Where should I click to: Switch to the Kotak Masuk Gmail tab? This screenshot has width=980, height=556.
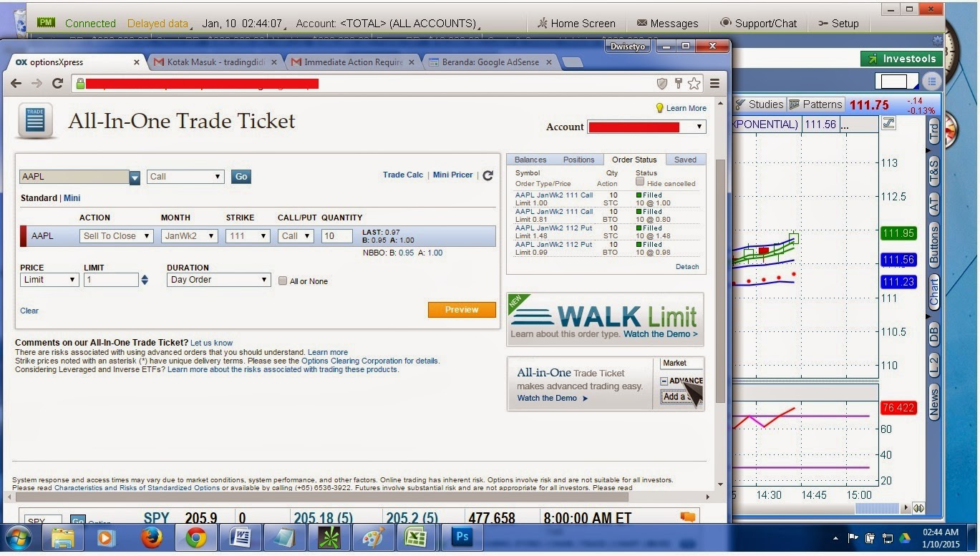[x=215, y=62]
